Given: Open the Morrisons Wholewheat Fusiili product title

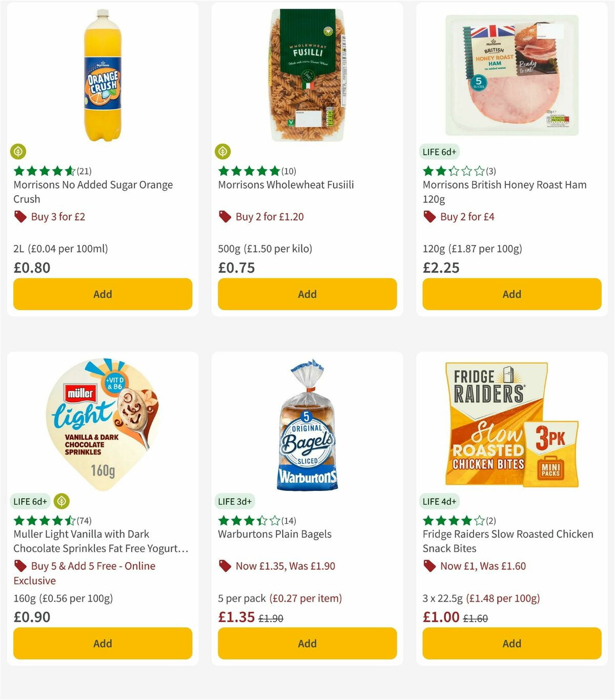Looking at the screenshot, I should point(286,185).
